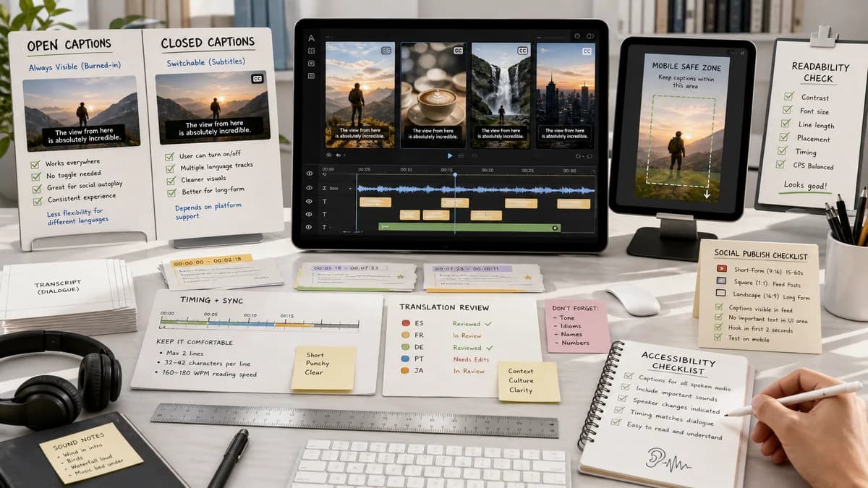
Task: Move the timeline playhead handle near 00:15
Action: [455, 174]
